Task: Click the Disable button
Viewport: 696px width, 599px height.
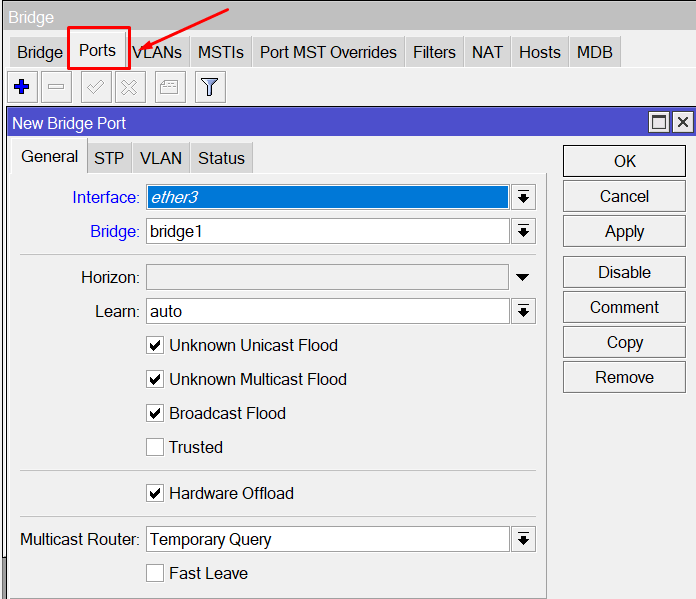Action: (x=624, y=272)
